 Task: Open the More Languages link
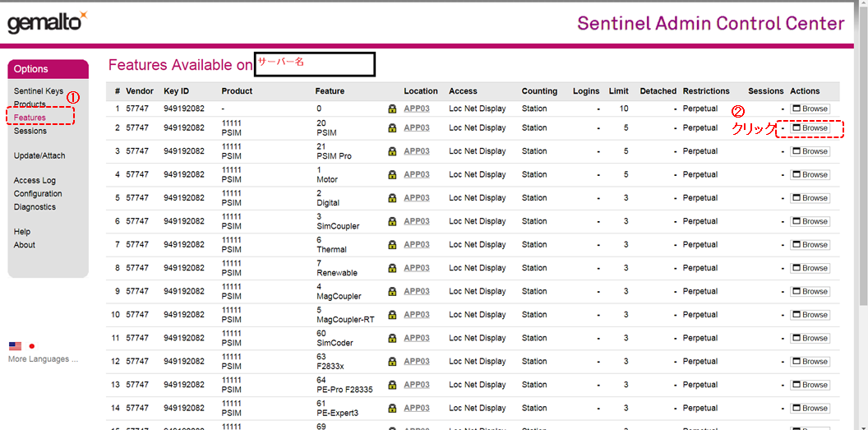(x=43, y=359)
